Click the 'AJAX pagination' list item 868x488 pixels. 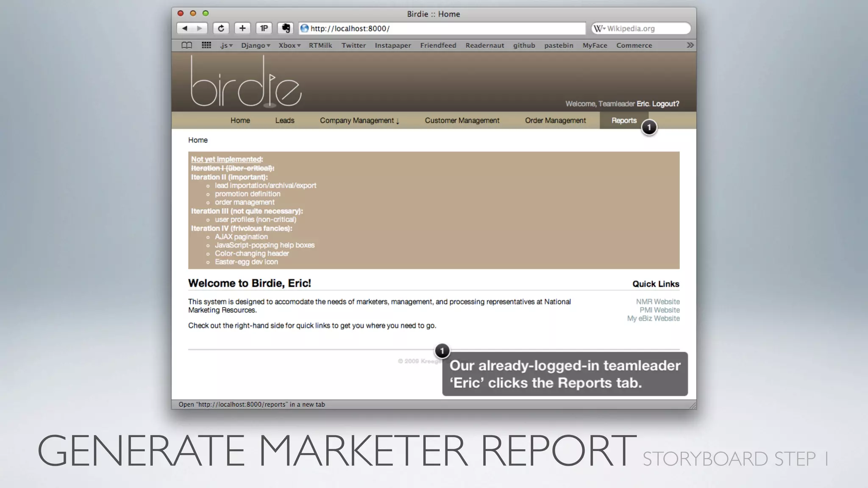point(241,237)
